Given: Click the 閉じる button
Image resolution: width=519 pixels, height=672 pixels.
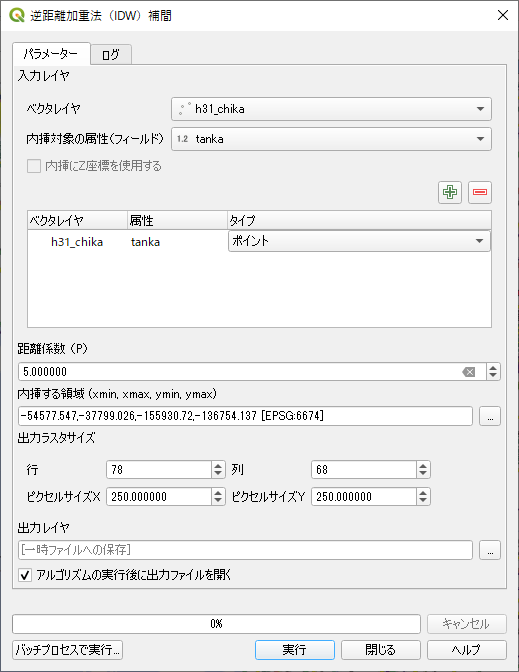Looking at the screenshot, I should [381, 650].
